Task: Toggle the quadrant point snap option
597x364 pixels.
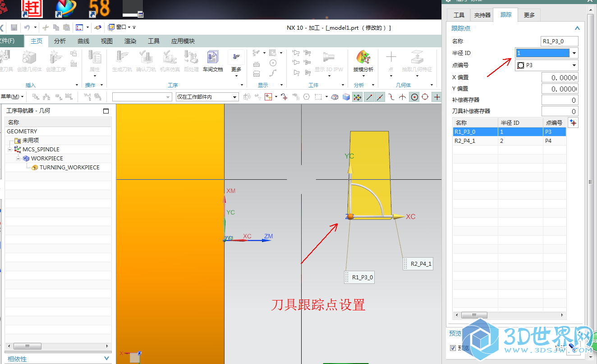Action: [x=425, y=97]
